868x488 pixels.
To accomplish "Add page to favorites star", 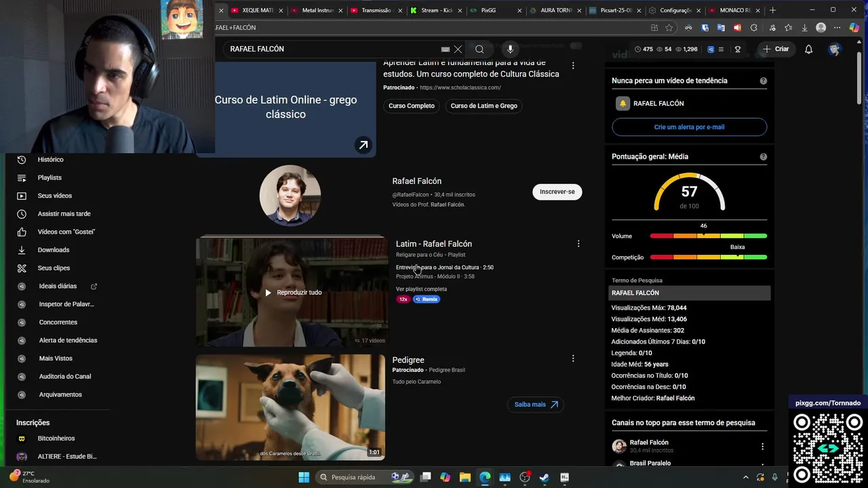I will pos(669,28).
